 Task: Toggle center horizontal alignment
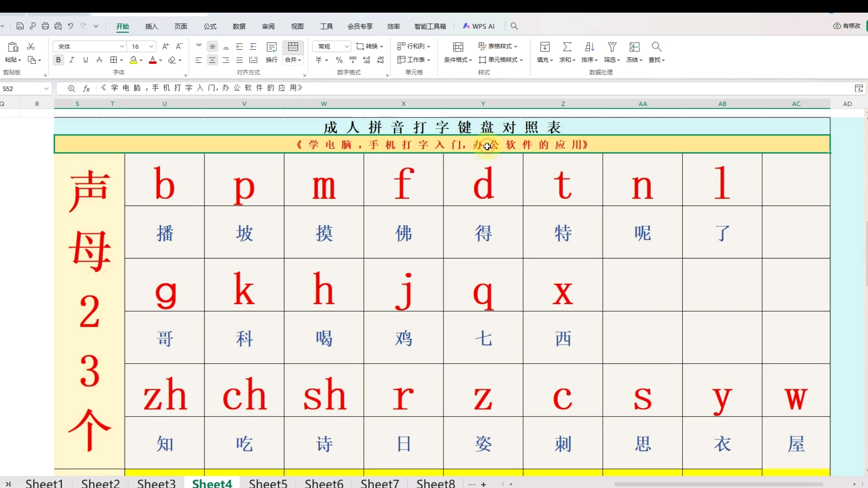tap(212, 60)
